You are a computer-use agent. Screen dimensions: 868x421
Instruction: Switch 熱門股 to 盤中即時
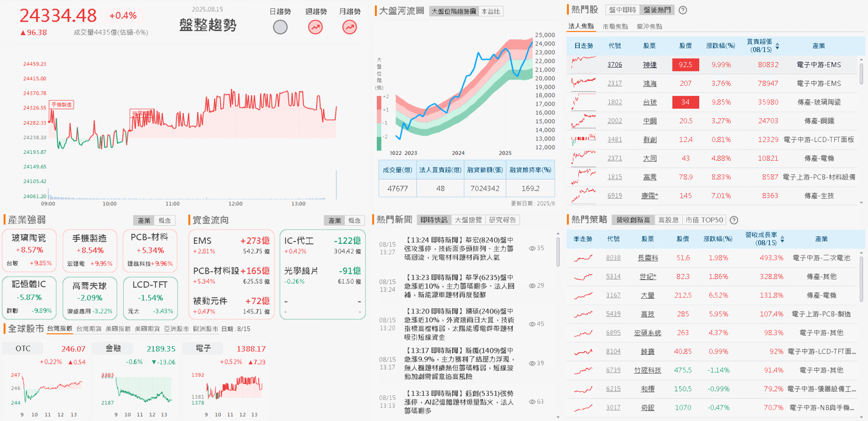(x=622, y=10)
